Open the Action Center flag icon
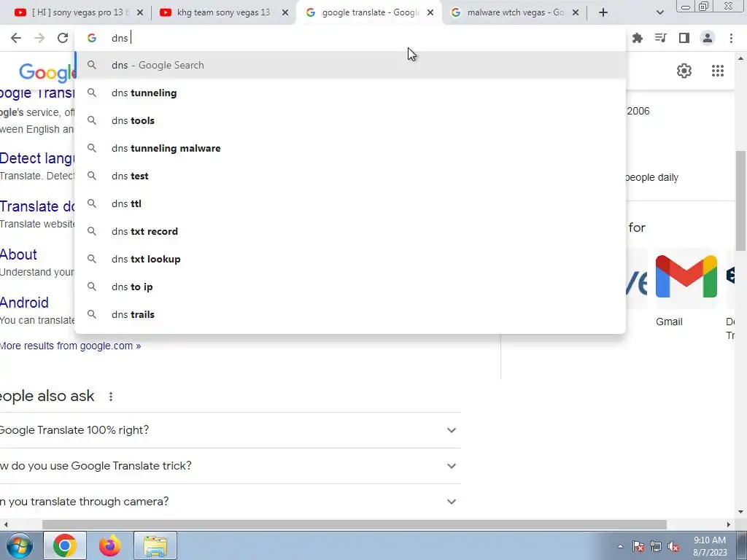 pyautogui.click(x=638, y=546)
